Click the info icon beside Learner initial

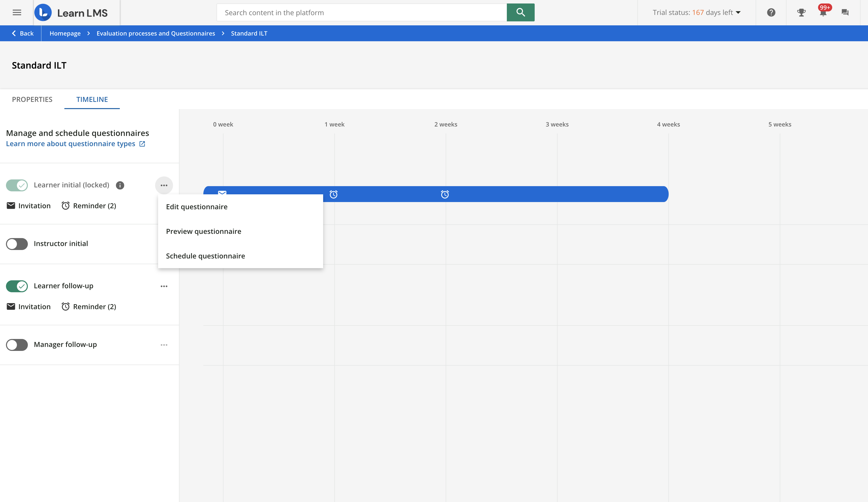click(120, 185)
